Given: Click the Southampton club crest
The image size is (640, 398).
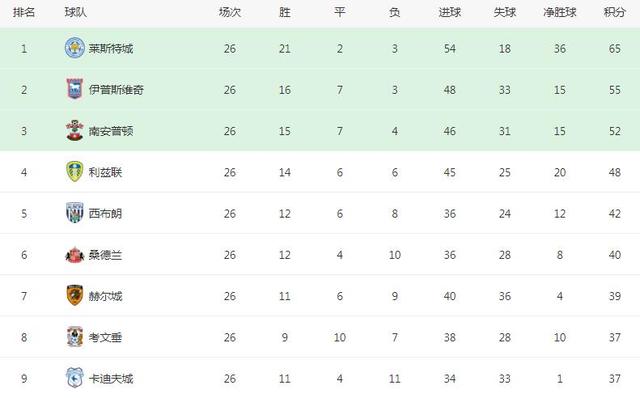Looking at the screenshot, I should coord(75,130).
